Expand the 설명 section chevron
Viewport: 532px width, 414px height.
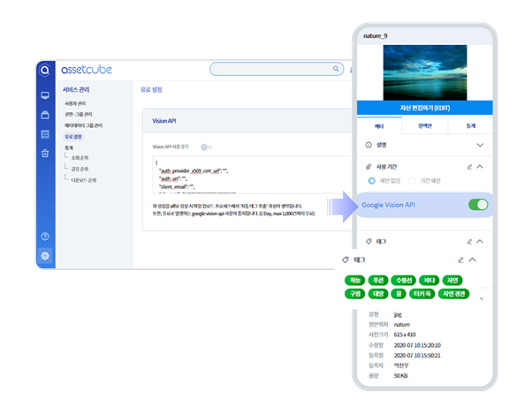480,144
